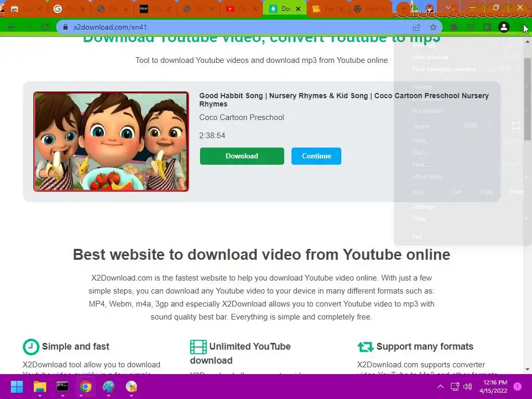This screenshot has height=399, width=532.
Task: Open the tab search chevron
Action: [x=448, y=7]
